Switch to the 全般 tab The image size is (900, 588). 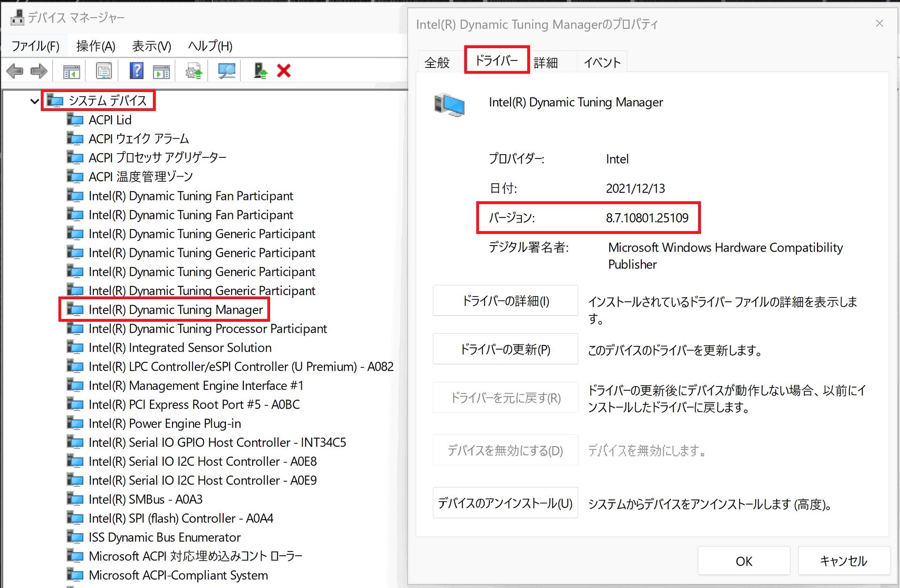pos(437,62)
